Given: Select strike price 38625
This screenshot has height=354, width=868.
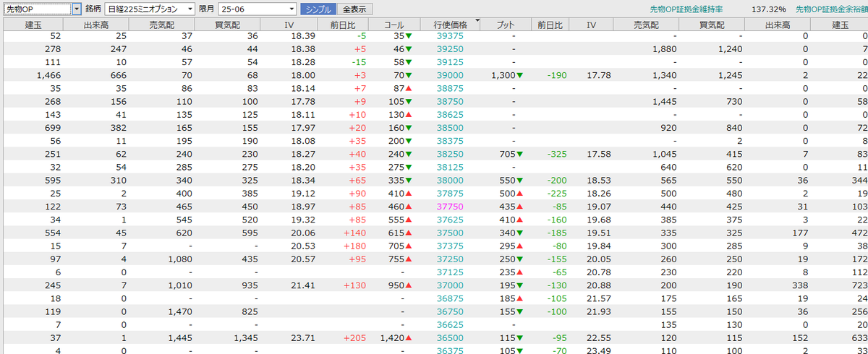Looking at the screenshot, I should click(451, 114).
